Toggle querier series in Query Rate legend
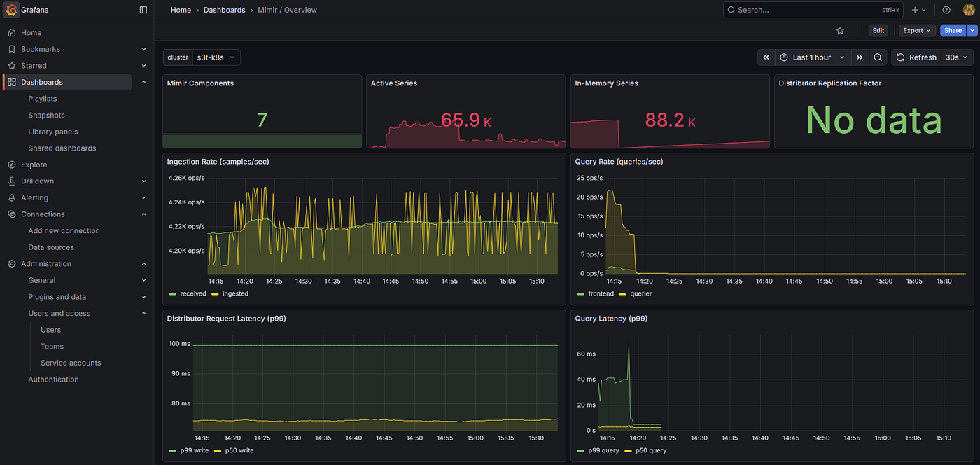 636,293
